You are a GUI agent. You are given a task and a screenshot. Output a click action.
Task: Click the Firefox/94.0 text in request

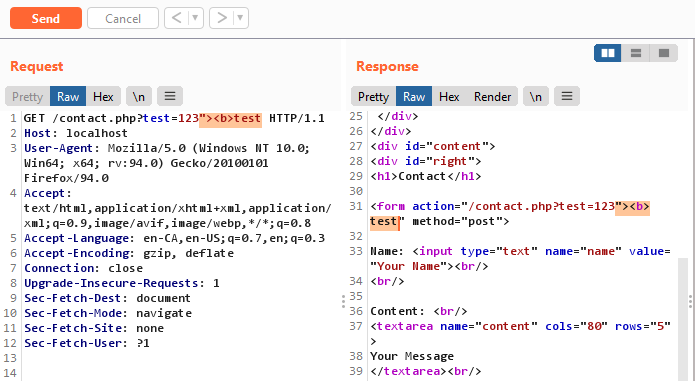pyautogui.click(x=66, y=178)
